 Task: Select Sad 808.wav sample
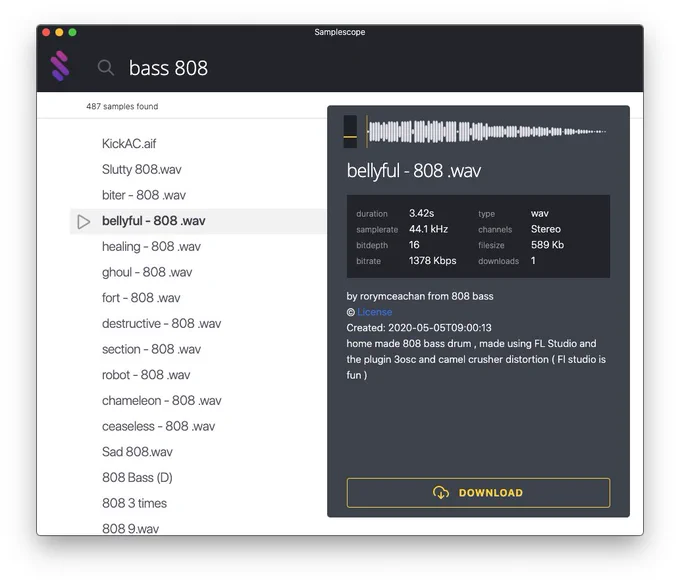(x=137, y=452)
